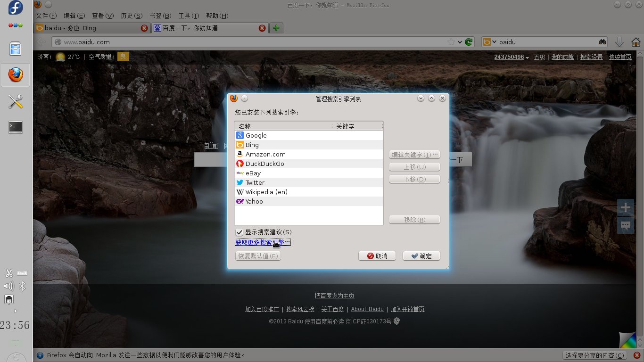Image resolution: width=644 pixels, height=362 pixels.
Task: Select Bing in the engine list
Action: click(x=309, y=145)
